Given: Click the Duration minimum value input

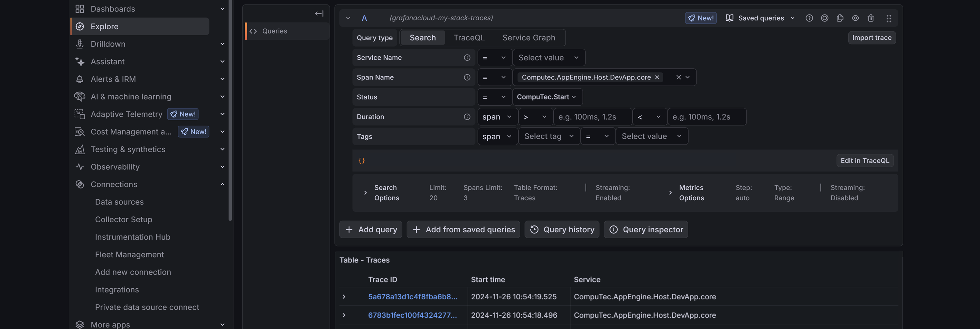Looking at the screenshot, I should click(593, 117).
